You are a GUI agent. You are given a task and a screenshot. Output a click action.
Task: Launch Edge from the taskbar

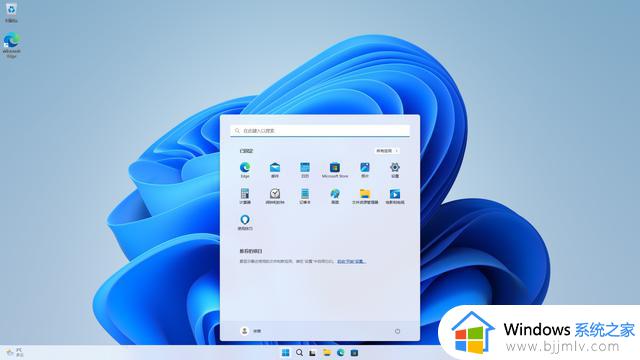[x=340, y=353]
